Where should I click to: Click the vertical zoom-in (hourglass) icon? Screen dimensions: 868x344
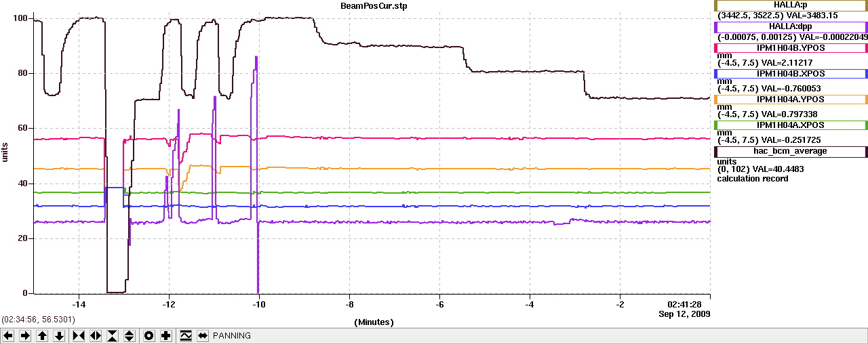113,336
